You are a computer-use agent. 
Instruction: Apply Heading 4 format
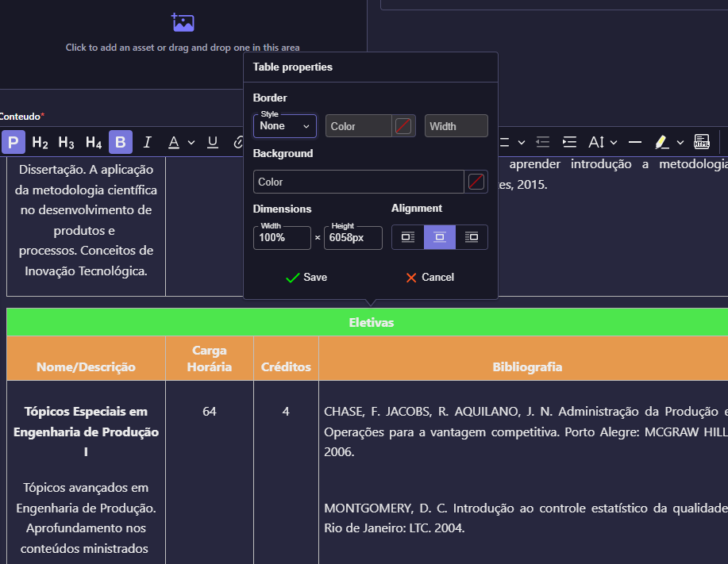94,142
